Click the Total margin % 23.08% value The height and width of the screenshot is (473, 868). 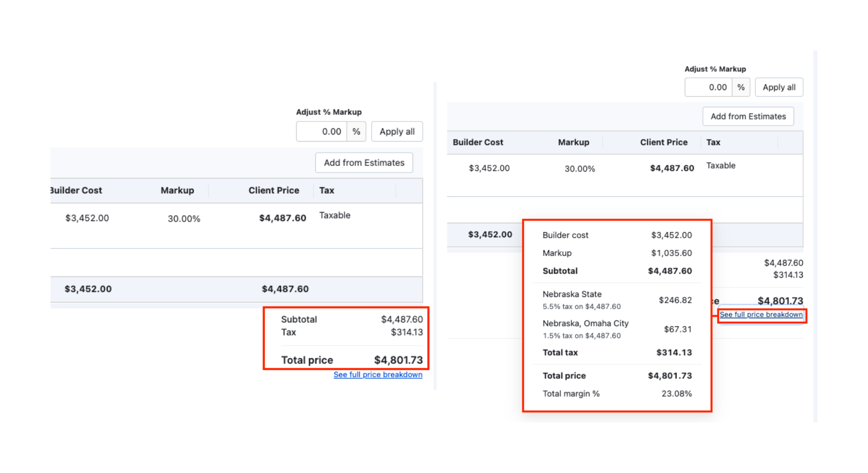tap(677, 394)
